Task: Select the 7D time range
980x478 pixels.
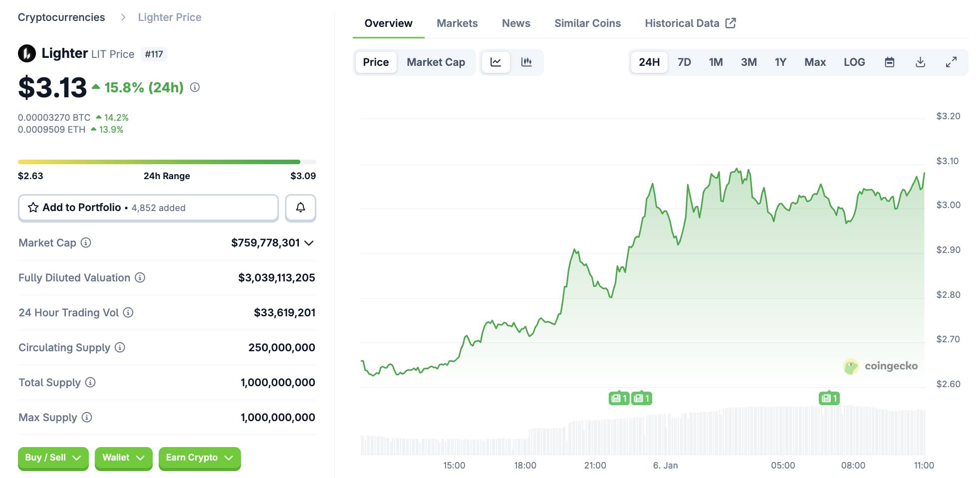Action: (684, 62)
